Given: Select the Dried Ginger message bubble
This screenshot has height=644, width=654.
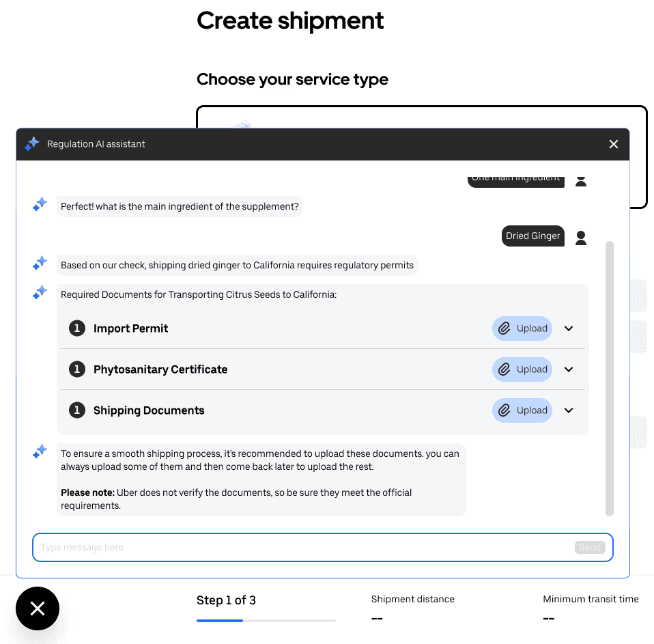Looking at the screenshot, I should [532, 236].
